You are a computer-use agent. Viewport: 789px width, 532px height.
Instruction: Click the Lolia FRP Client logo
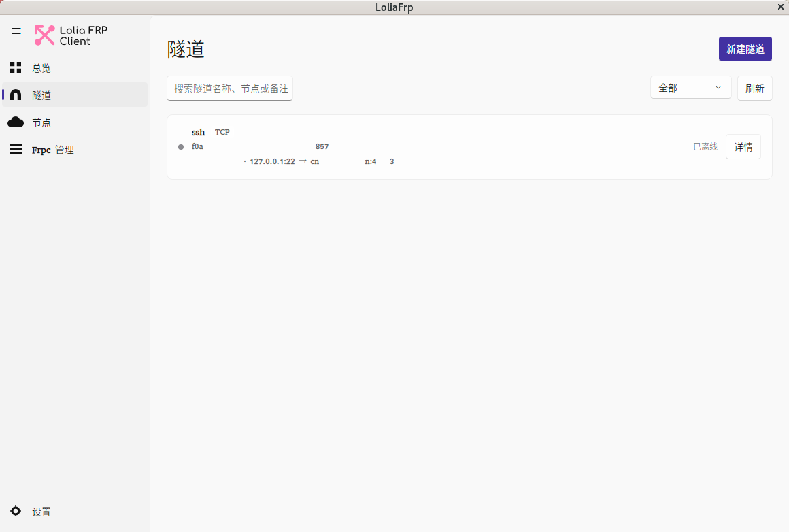[x=71, y=35]
